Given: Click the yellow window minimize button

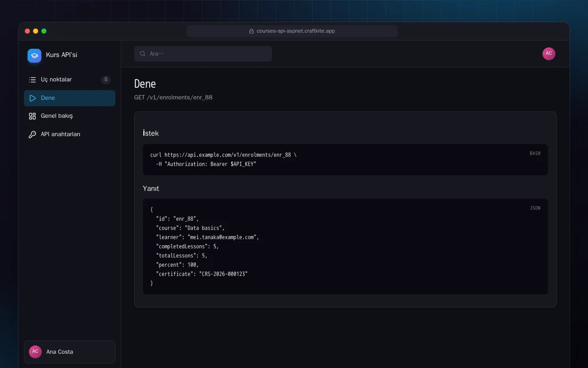Looking at the screenshot, I should 36,31.
